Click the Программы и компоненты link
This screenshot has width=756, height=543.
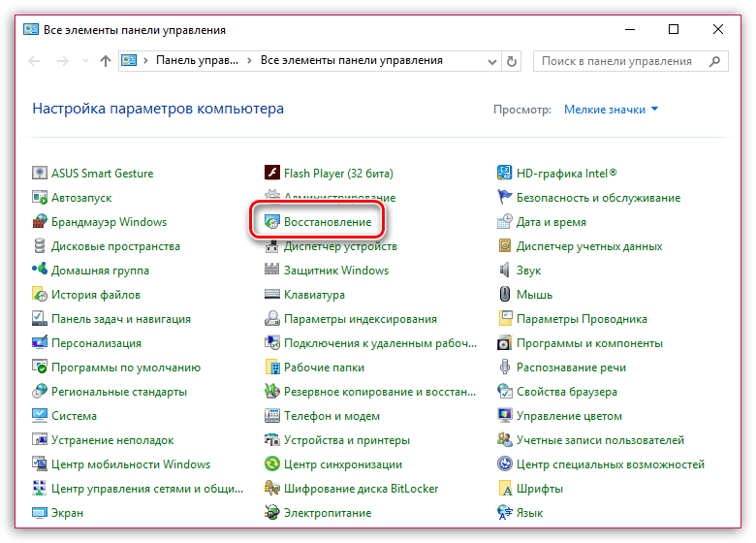tap(589, 343)
